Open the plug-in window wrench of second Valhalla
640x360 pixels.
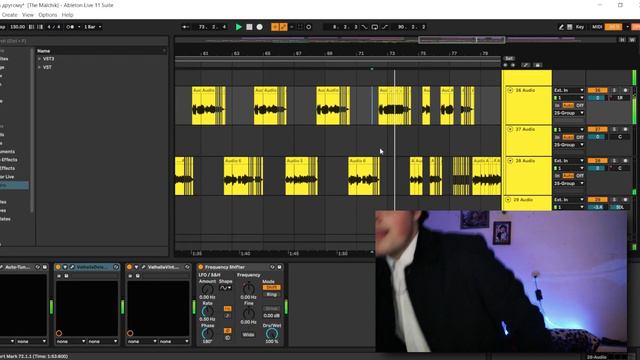click(x=144, y=267)
